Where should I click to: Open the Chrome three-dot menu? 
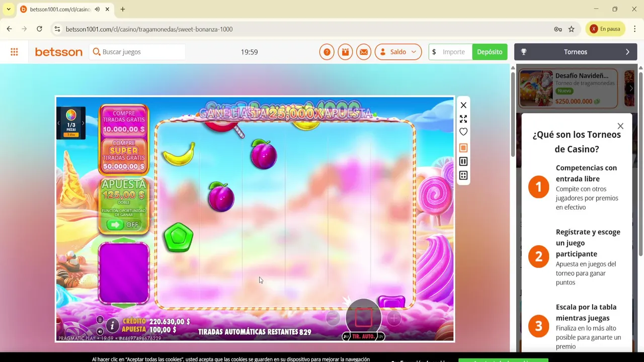634,29
